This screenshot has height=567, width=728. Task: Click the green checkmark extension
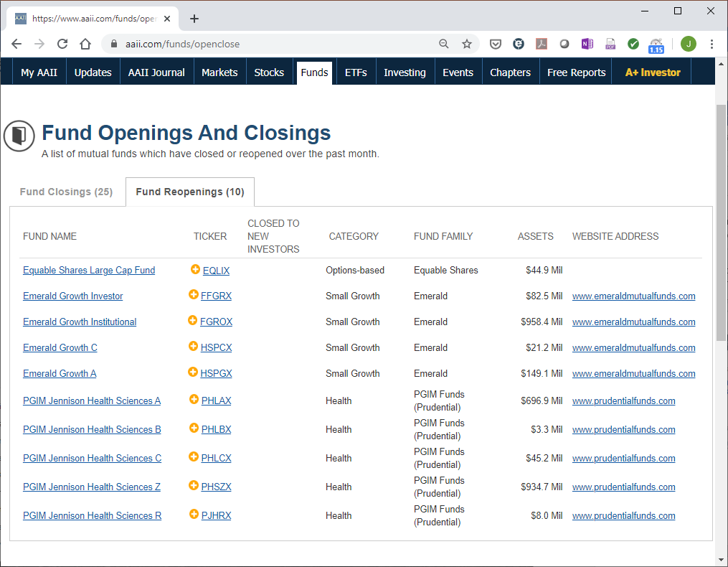[633, 44]
